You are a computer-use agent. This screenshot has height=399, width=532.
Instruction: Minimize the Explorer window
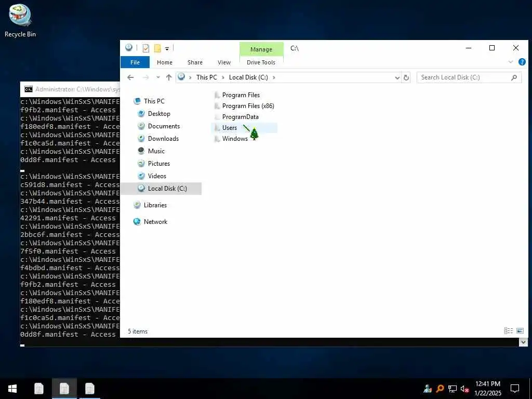pyautogui.click(x=469, y=48)
